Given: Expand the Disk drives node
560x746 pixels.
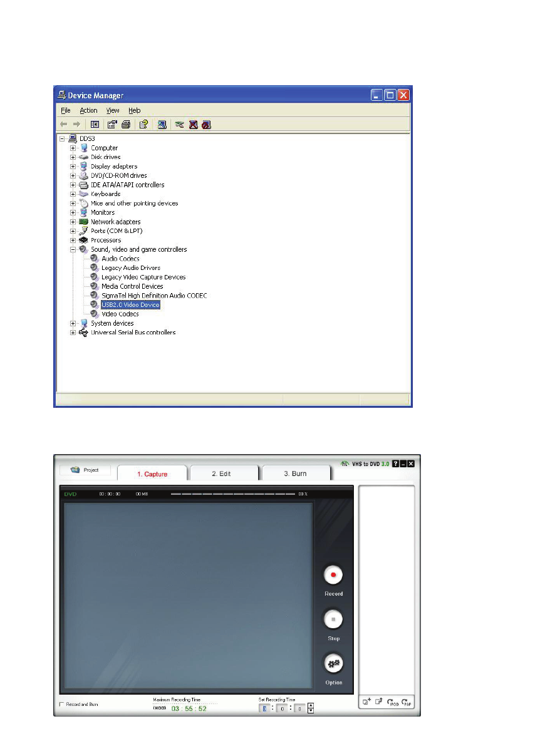Looking at the screenshot, I should [x=73, y=157].
